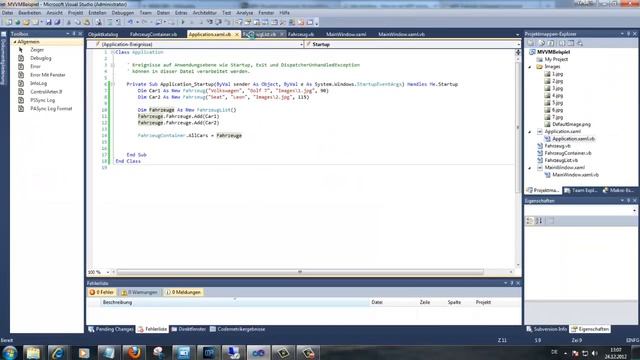Image resolution: width=640 pixels, height=360 pixels.
Task: Collapse the Images folder node
Action: (x=530, y=67)
